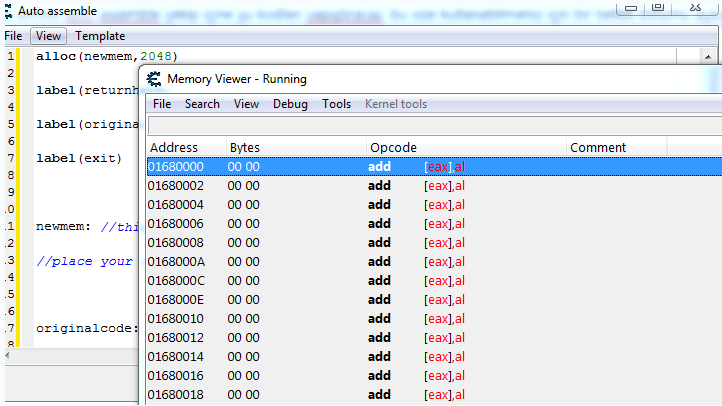Click line number 1 in editor gutter
This screenshot has width=722, height=406.
[x=10, y=56]
